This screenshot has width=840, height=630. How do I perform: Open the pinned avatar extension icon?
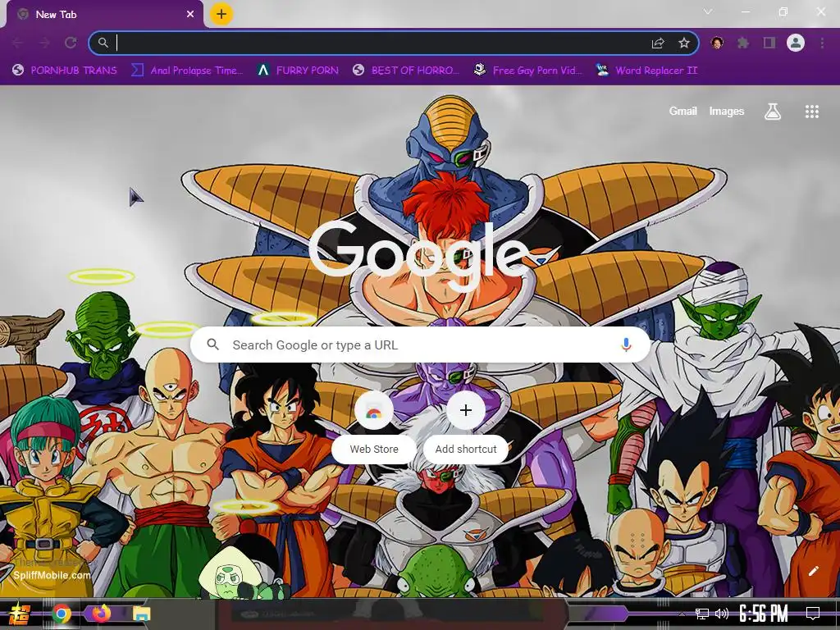pos(717,43)
